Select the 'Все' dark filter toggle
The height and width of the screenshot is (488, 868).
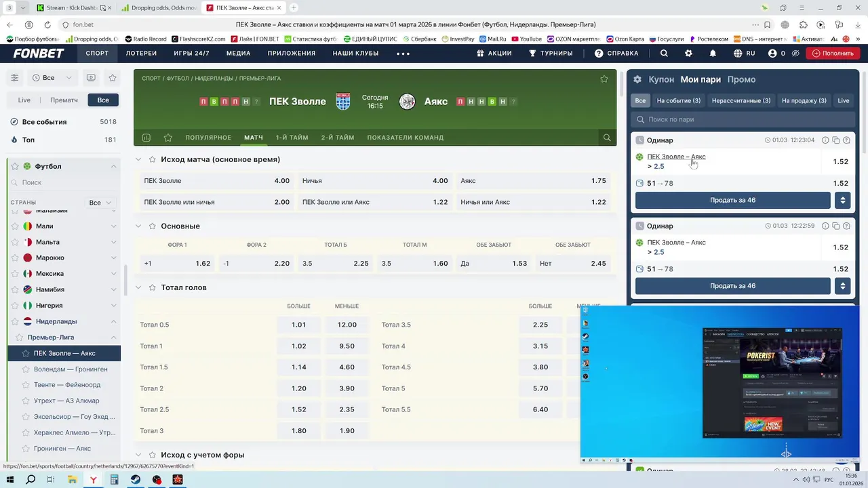pyautogui.click(x=103, y=100)
